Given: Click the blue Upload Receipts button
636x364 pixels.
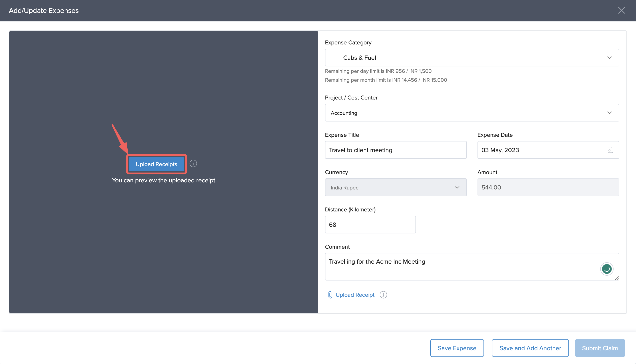Looking at the screenshot, I should (x=156, y=164).
